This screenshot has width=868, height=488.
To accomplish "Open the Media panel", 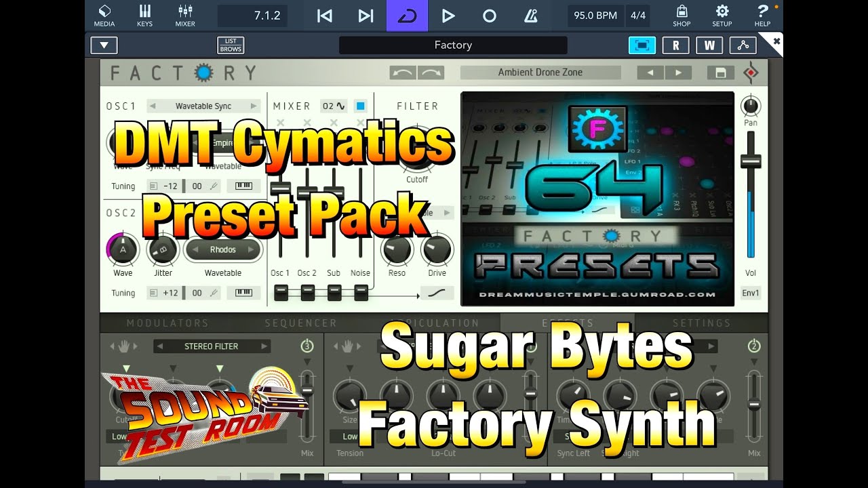I will point(104,16).
